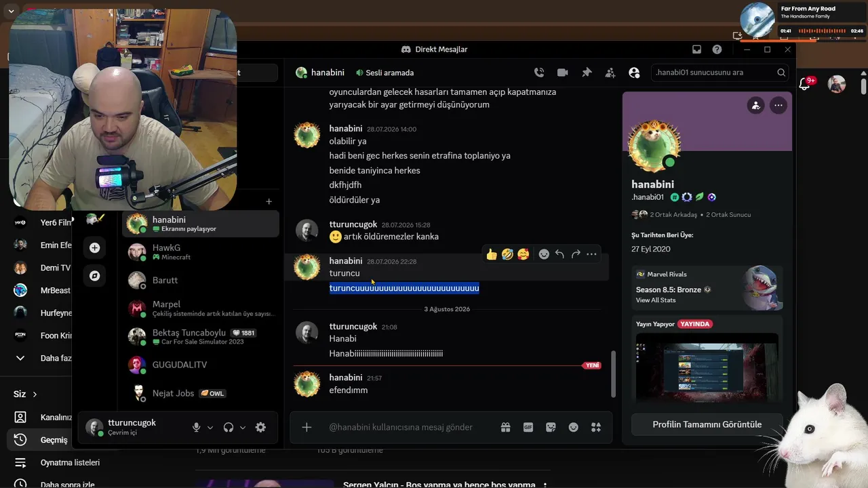The height and width of the screenshot is (488, 868).
Task: Toggle the user profile panel icon
Action: pos(634,73)
